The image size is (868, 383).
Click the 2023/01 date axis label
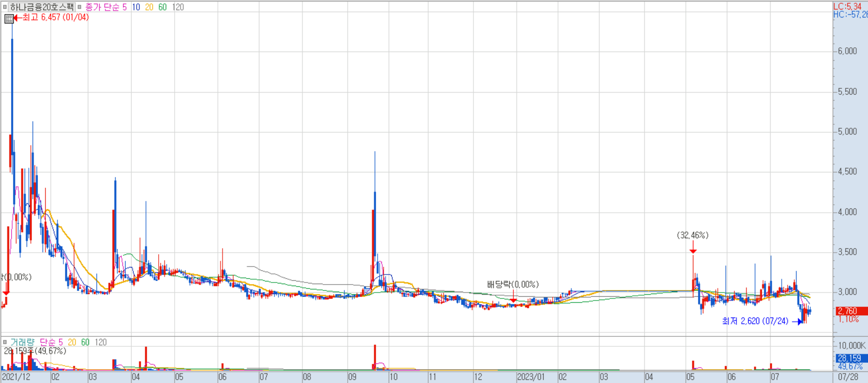(531, 377)
